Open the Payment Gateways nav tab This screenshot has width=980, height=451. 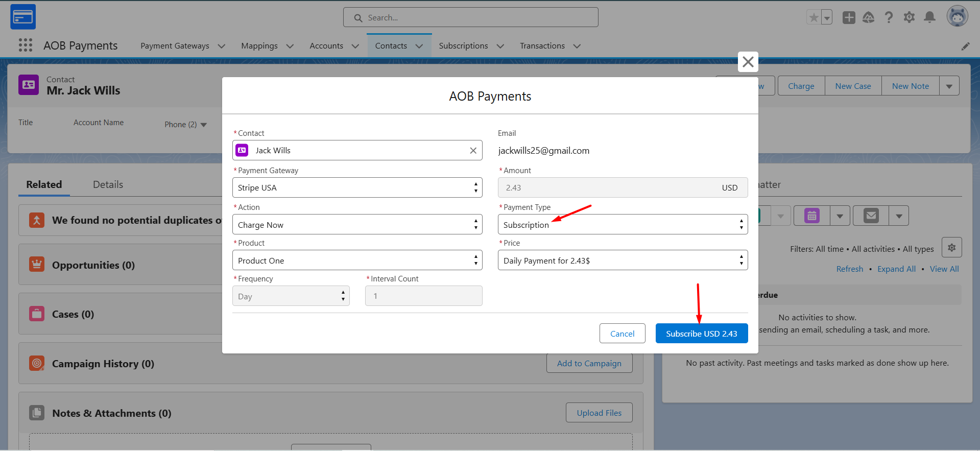point(175,46)
